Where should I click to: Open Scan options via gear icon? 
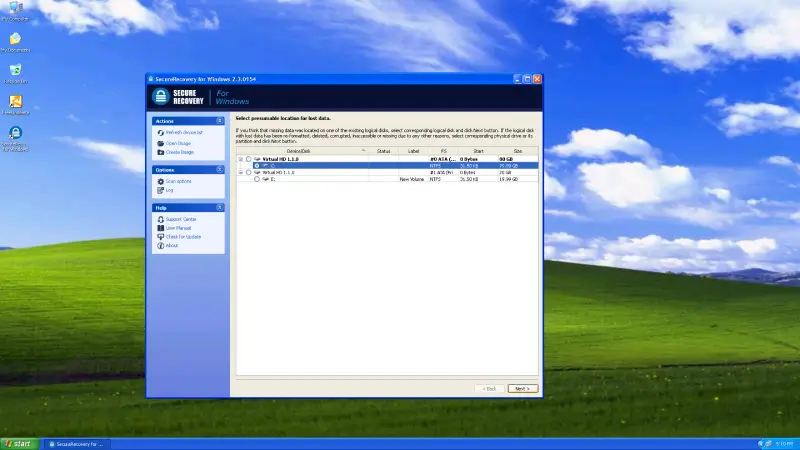[x=160, y=181]
